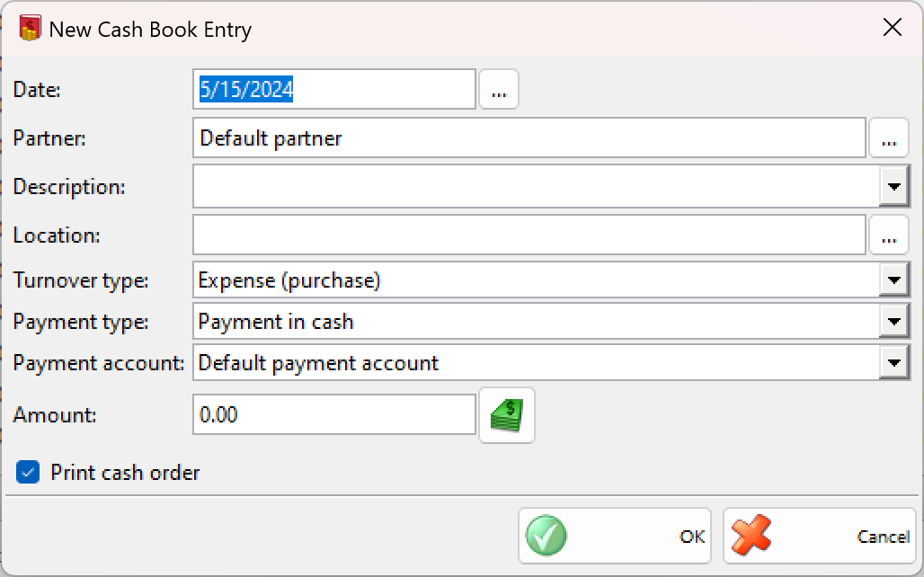Close the New Cash Book Entry dialog

(892, 28)
